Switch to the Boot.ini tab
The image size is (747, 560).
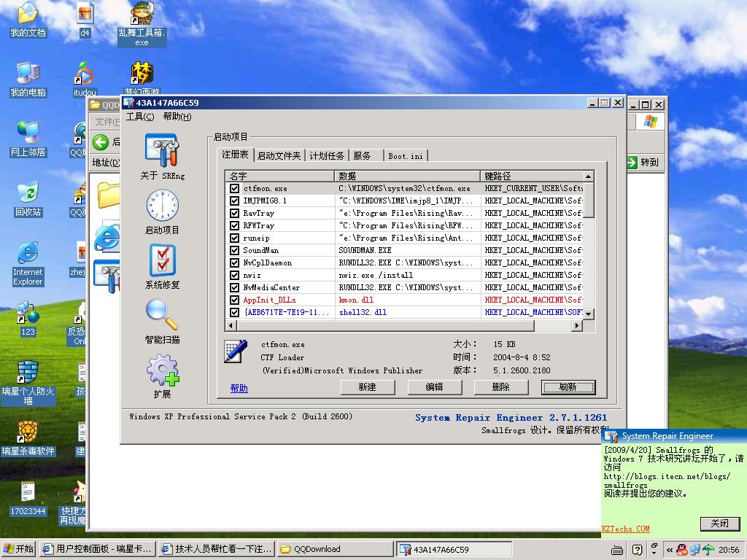pyautogui.click(x=406, y=156)
